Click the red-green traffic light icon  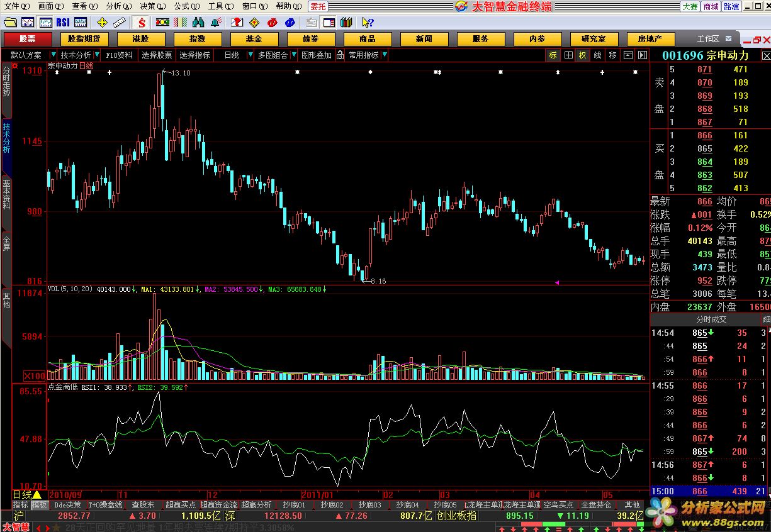(162, 22)
